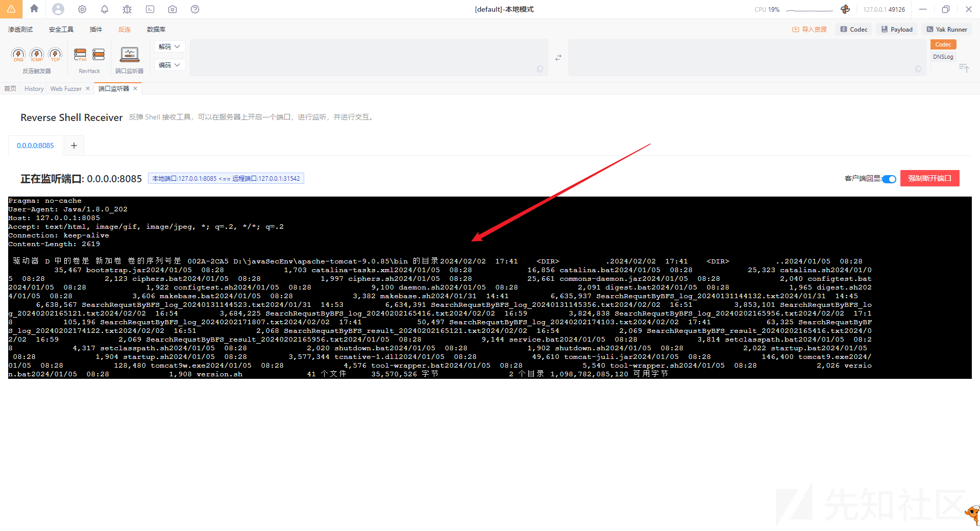
Task: Open the port listener monitor icon
Action: [x=130, y=55]
